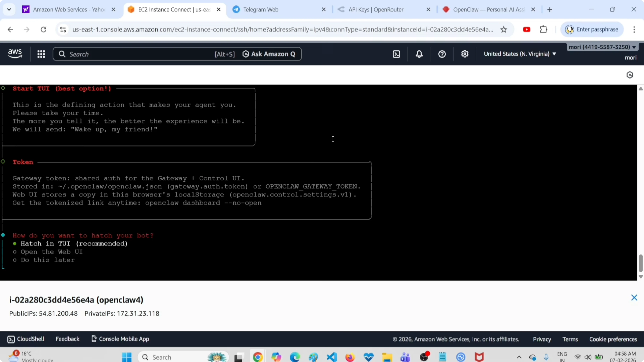Open the AWS help question-mark icon
The image size is (644, 362).
pos(442,54)
